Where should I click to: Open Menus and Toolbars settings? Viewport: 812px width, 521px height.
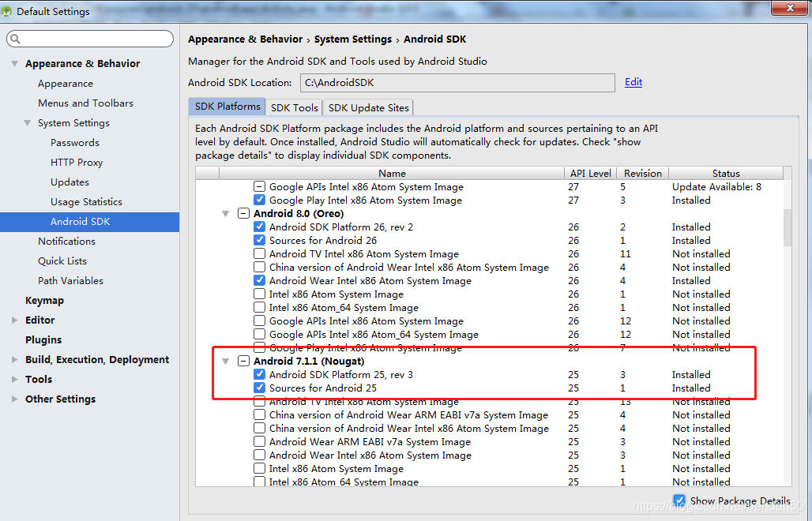click(85, 103)
